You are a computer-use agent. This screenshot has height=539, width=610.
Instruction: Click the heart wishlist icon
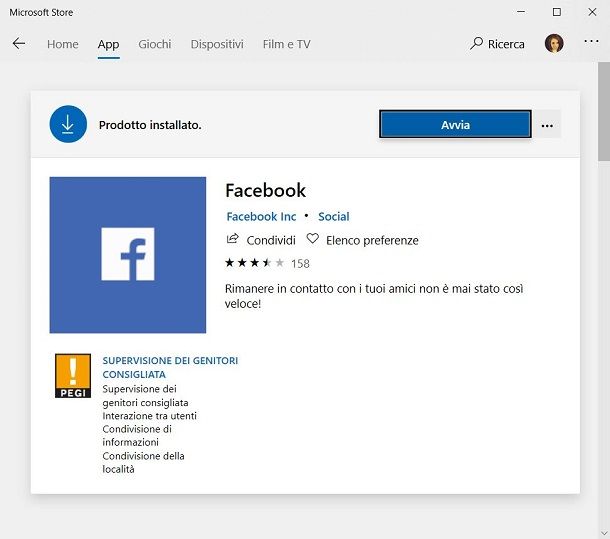click(312, 239)
